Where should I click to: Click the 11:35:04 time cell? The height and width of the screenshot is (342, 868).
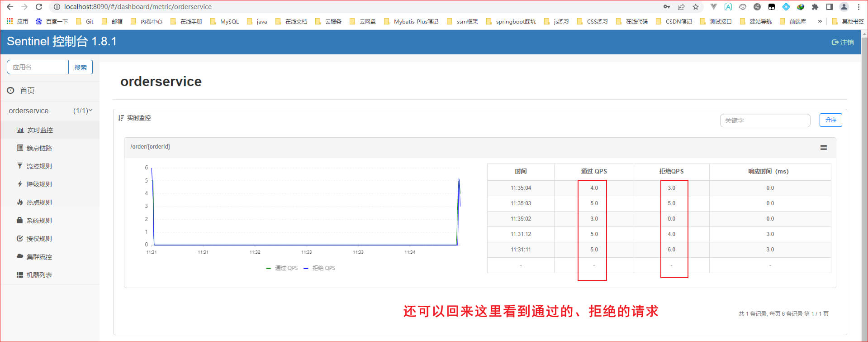coord(521,188)
